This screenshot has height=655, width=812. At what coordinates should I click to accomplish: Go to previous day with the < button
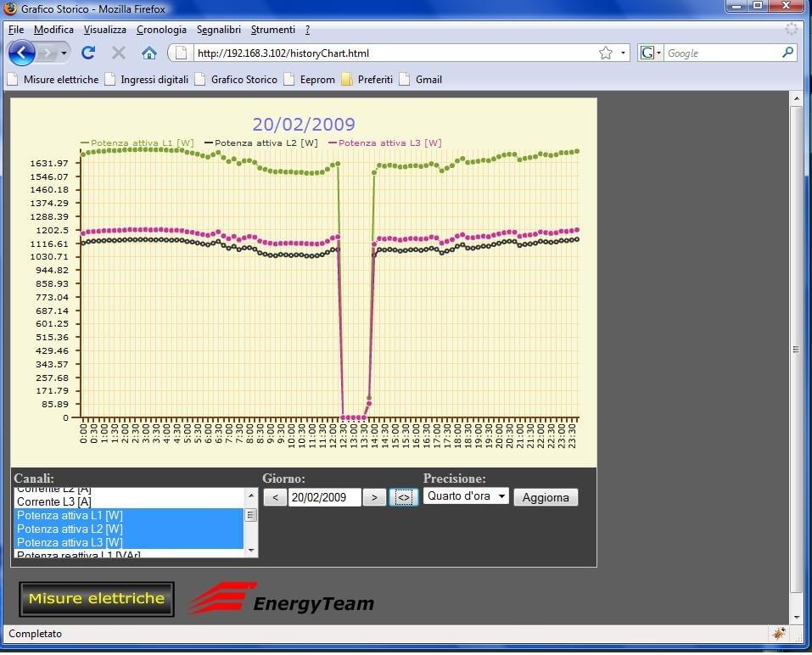tap(275, 497)
